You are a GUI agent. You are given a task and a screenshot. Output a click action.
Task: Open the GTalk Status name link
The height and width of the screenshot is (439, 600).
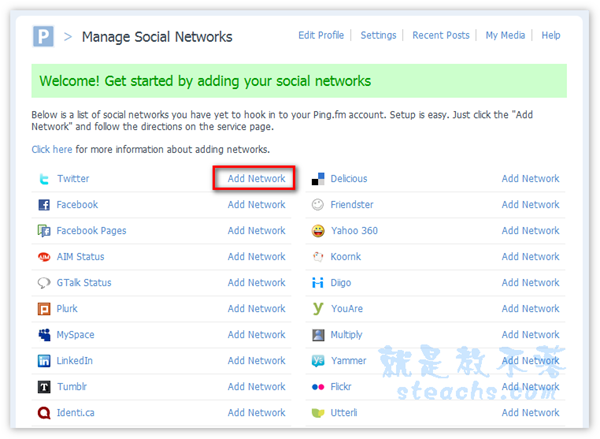[x=84, y=283]
